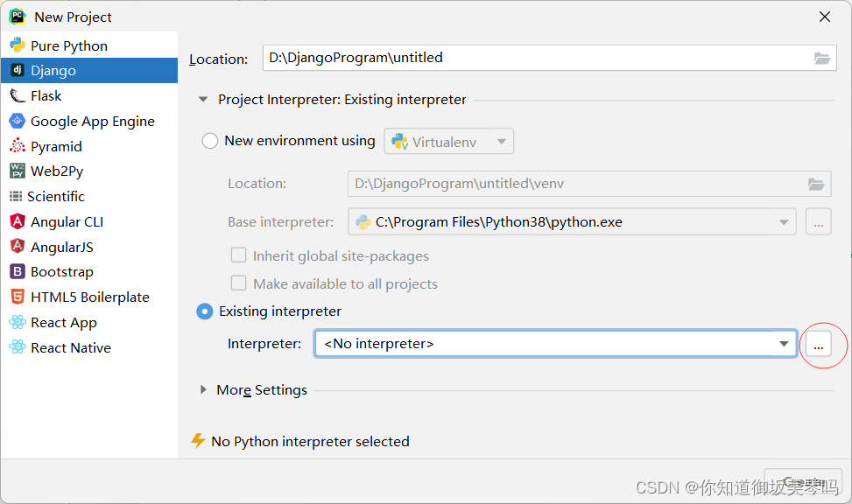This screenshot has width=852, height=504.
Task: Click ellipsis button next to Interpreter dropdown
Action: tap(819, 344)
